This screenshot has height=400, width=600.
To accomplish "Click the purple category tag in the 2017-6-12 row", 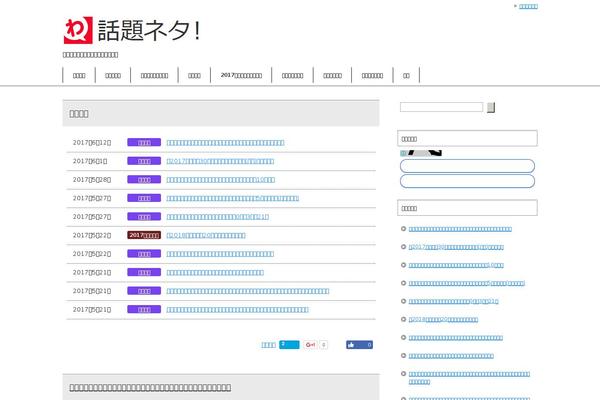I will pyautogui.click(x=144, y=142).
